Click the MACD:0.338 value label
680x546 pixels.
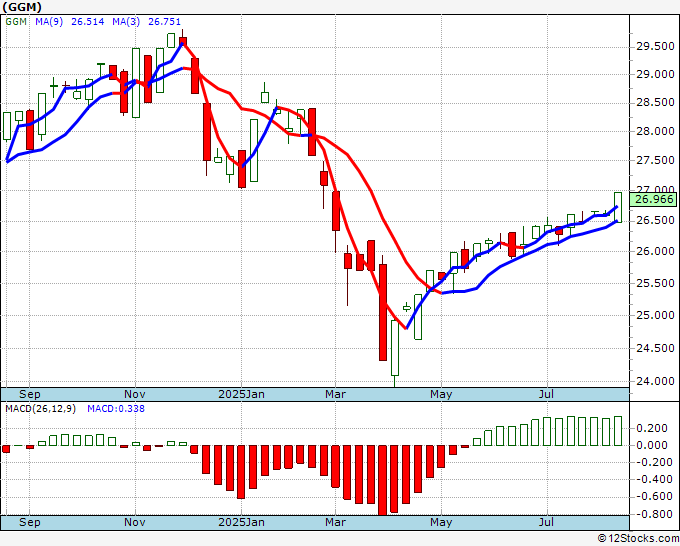116,409
